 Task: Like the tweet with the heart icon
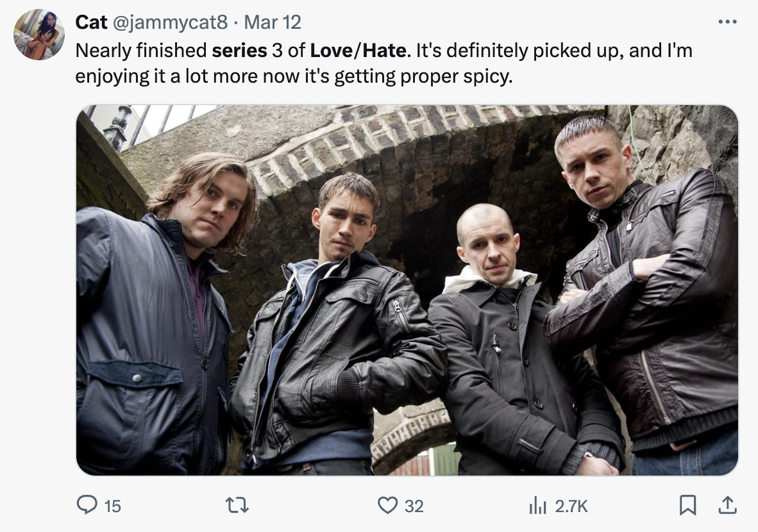(x=387, y=506)
